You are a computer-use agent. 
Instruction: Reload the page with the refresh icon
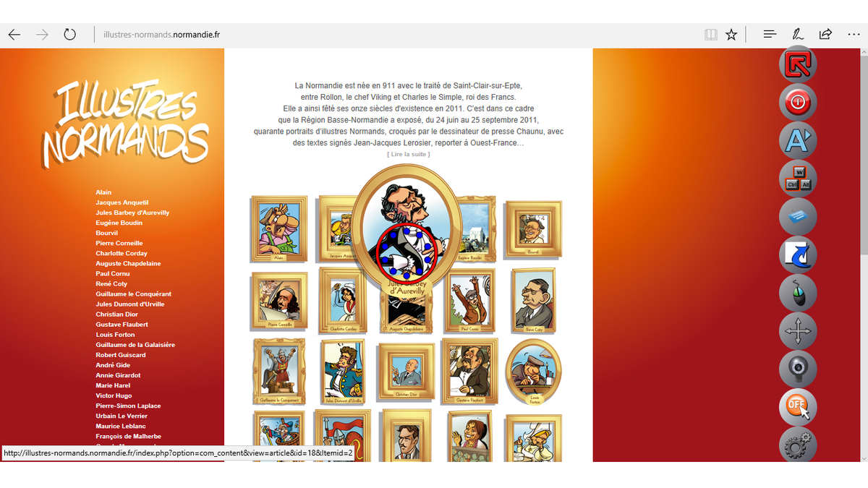pyautogui.click(x=69, y=34)
